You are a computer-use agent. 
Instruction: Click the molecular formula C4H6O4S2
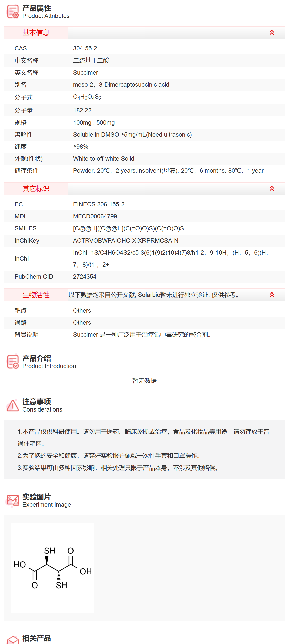click(87, 97)
